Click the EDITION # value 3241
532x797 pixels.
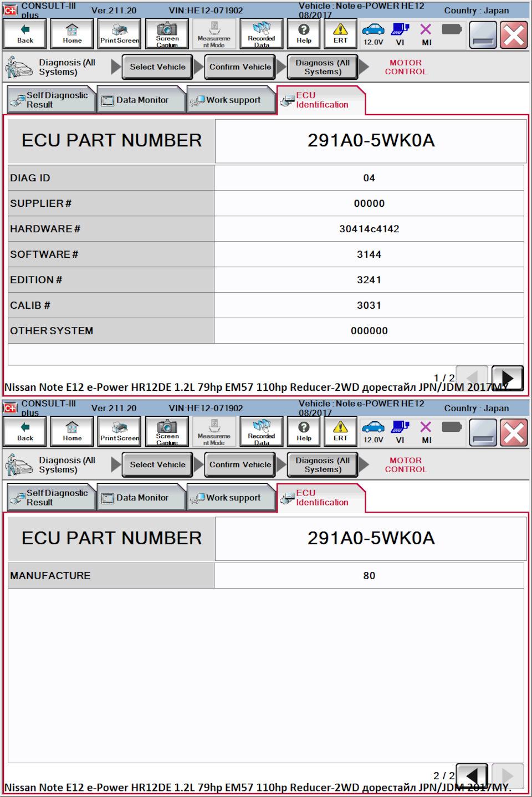click(x=369, y=280)
